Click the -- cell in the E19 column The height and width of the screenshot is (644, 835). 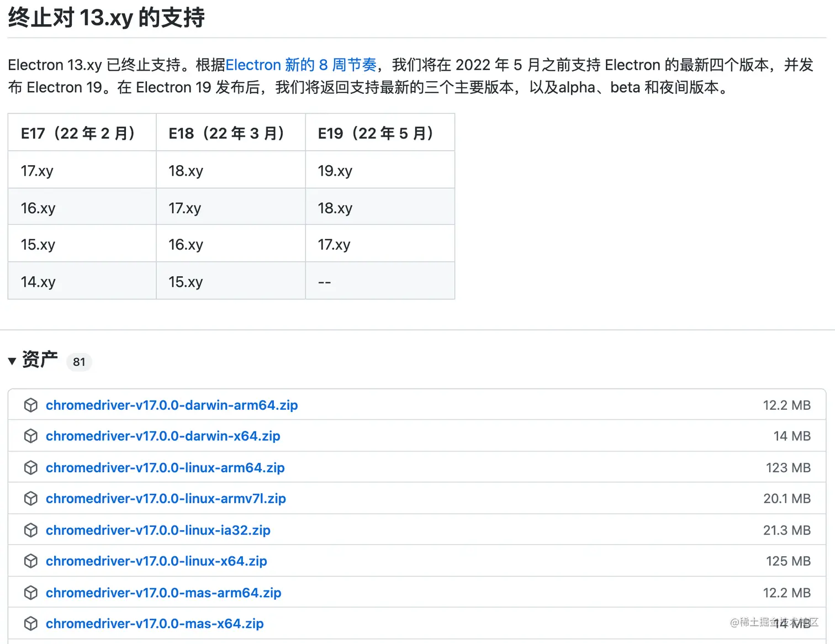[380, 281]
